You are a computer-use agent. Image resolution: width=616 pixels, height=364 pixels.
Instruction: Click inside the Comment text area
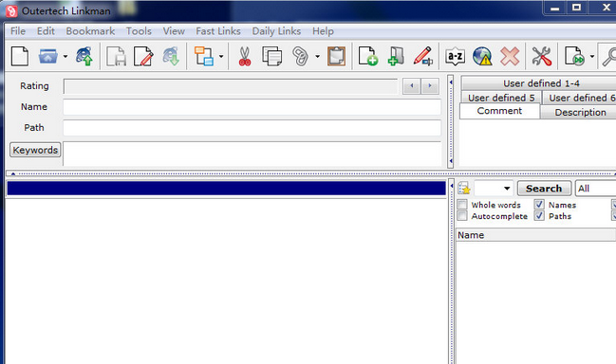pos(537,143)
